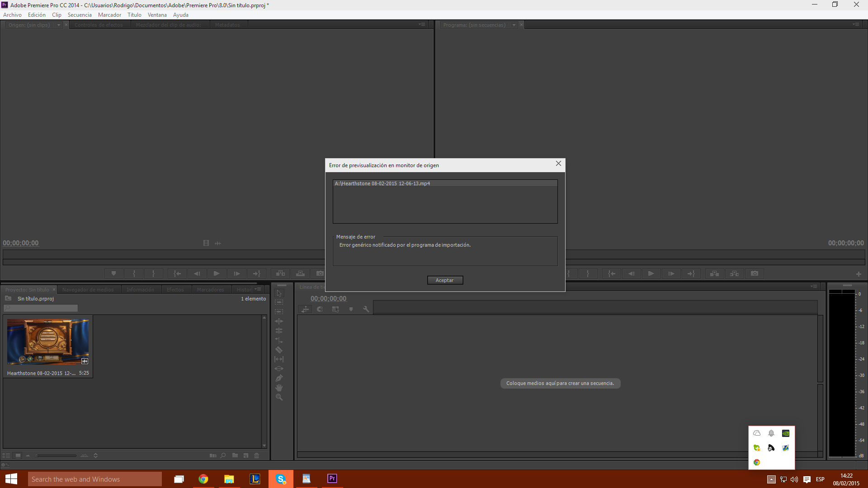The width and height of the screenshot is (868, 488).
Task: Switch to the Efectos tab
Action: click(x=175, y=290)
